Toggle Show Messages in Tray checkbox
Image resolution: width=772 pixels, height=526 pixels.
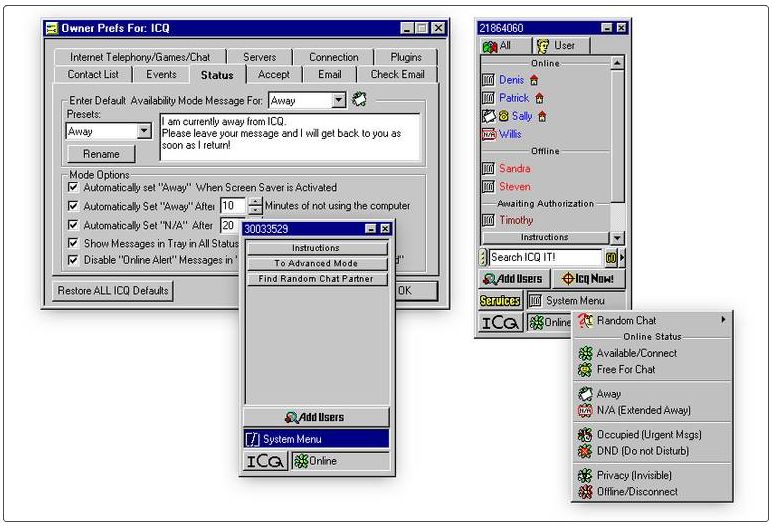[x=73, y=243]
